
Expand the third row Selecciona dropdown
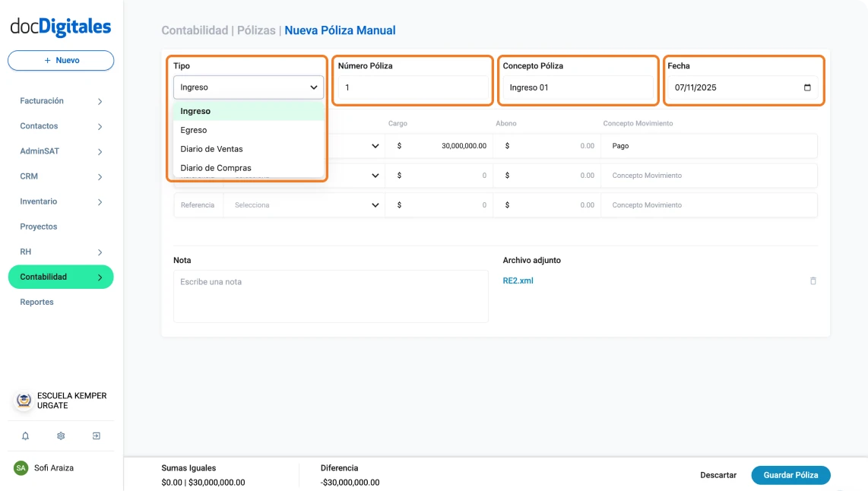tap(304, 205)
